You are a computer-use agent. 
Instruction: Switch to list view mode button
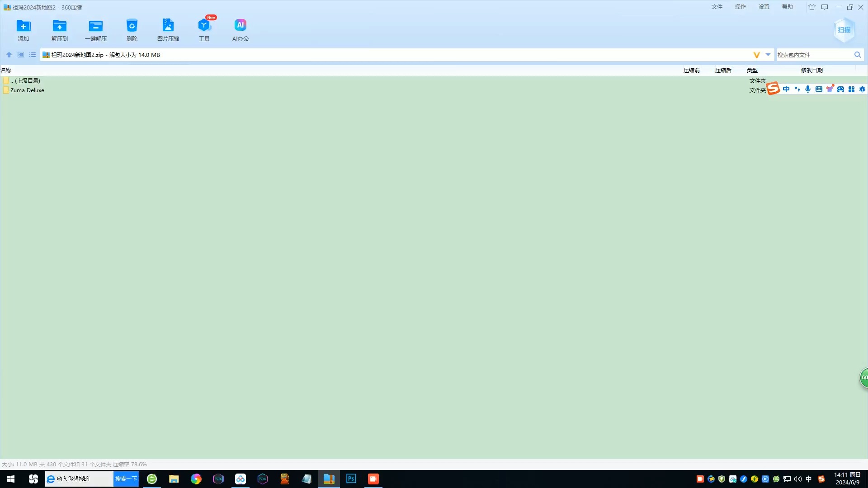click(33, 55)
